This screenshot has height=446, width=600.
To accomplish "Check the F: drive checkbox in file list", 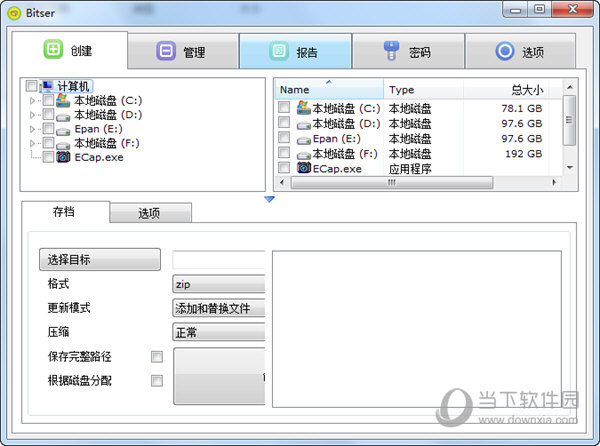I will 284,152.
